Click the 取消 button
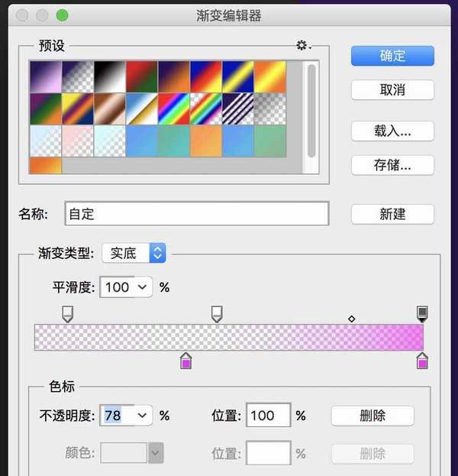Screen dimensions: 458x476 (392, 90)
